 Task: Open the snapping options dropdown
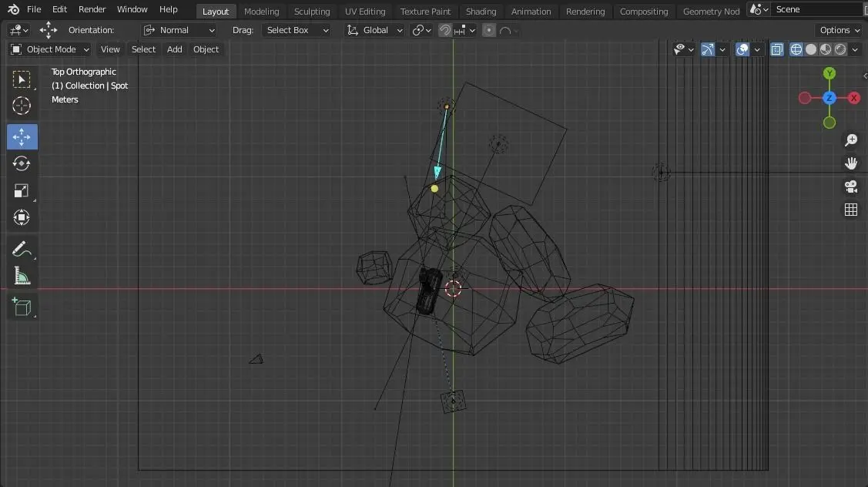[x=465, y=30]
